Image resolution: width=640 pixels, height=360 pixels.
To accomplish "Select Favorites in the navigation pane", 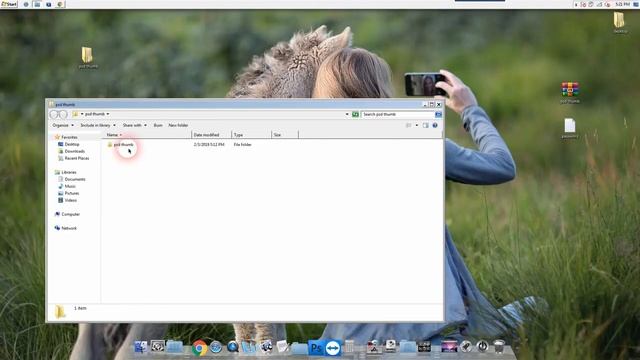I will point(66,137).
